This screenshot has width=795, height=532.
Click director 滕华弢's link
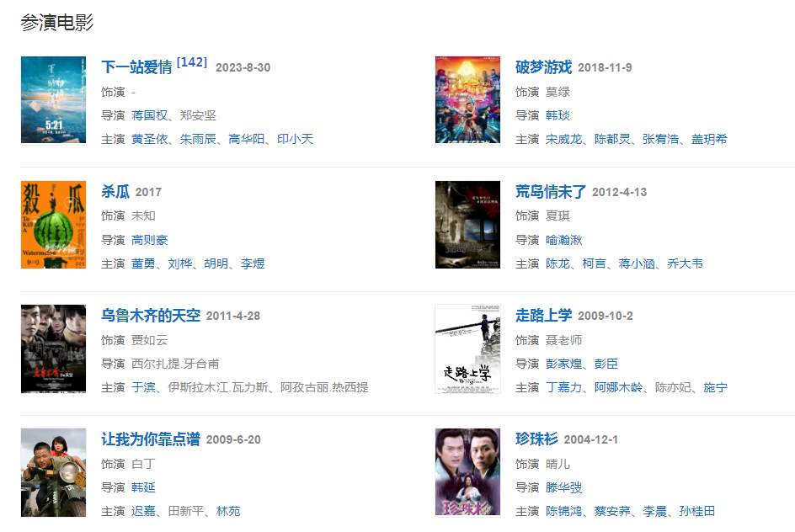click(563, 488)
